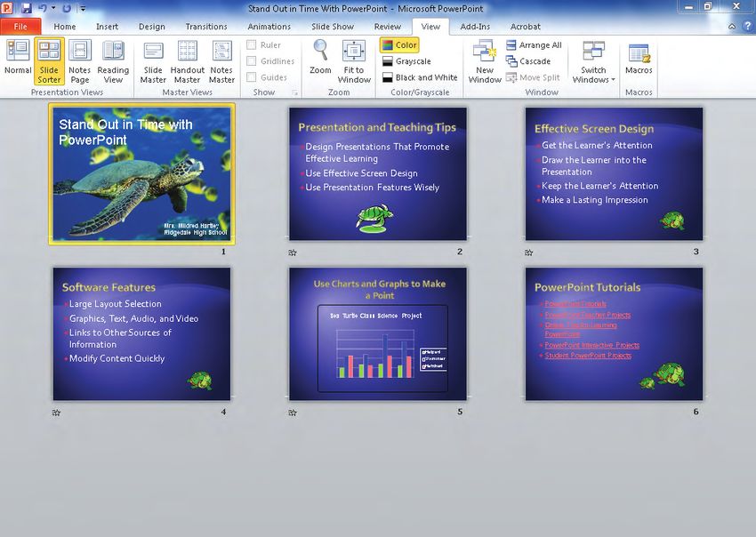The width and height of the screenshot is (756, 537).
Task: Toggle the Guides checkbox
Action: (251, 77)
